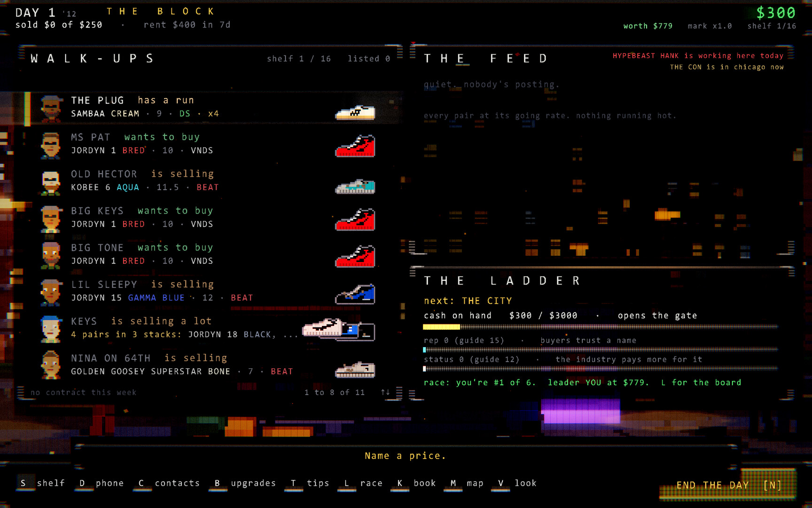
Task: Select BIG KEYS wants to buy row
Action: pos(214,219)
